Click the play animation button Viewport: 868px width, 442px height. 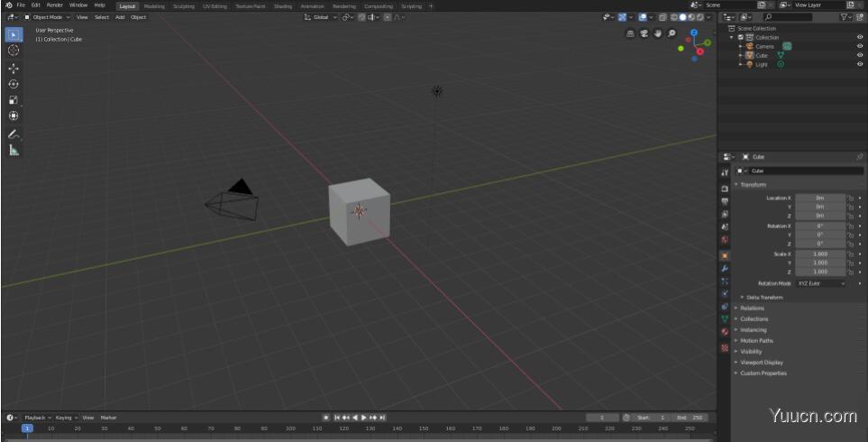364,418
